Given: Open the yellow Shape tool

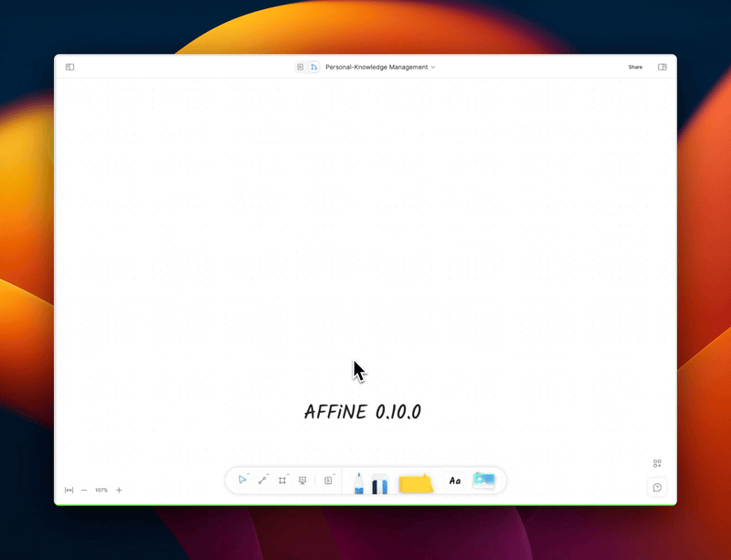Looking at the screenshot, I should click(416, 483).
